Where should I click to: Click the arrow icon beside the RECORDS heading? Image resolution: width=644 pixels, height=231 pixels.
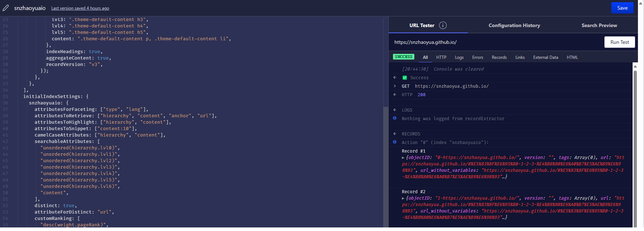pyautogui.click(x=395, y=134)
